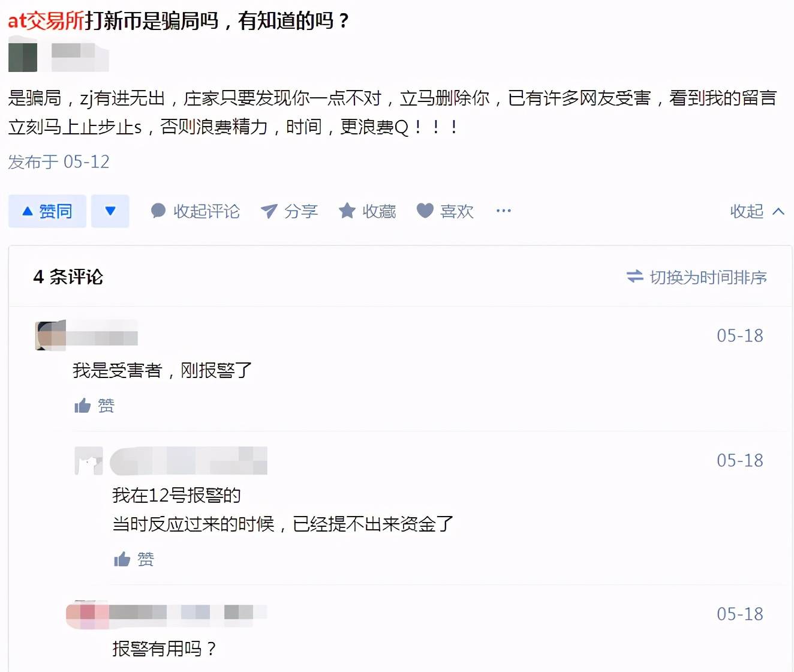Like the comment 我是受害者，刚报警了
The width and height of the screenshot is (794, 672).
coord(94,406)
